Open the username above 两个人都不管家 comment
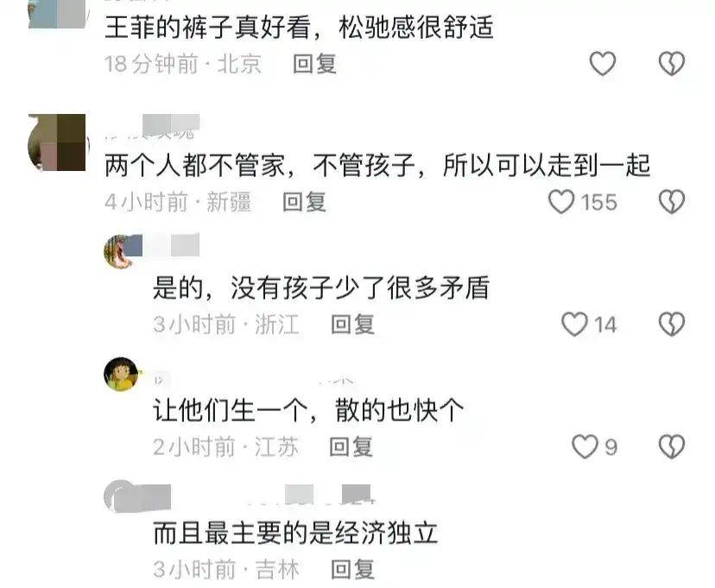715x588 pixels. [151, 128]
